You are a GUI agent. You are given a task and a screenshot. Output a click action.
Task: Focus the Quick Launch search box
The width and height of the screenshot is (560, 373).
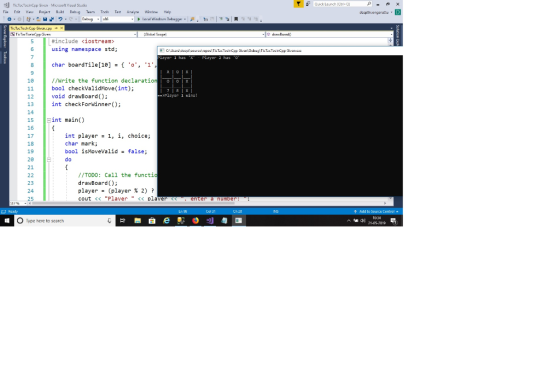342,4
